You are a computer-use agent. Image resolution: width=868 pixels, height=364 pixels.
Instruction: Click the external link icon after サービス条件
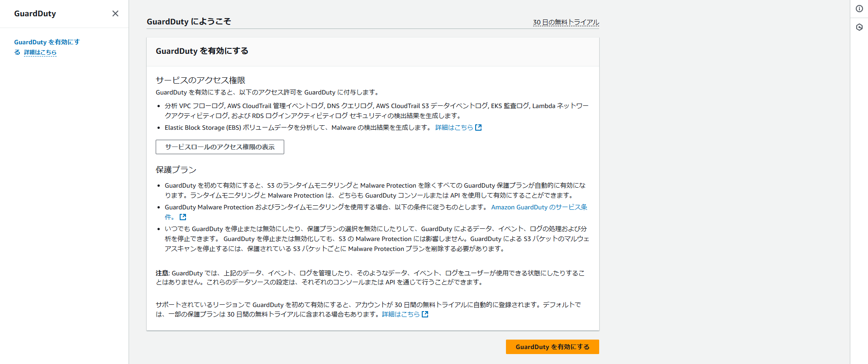[x=183, y=217]
